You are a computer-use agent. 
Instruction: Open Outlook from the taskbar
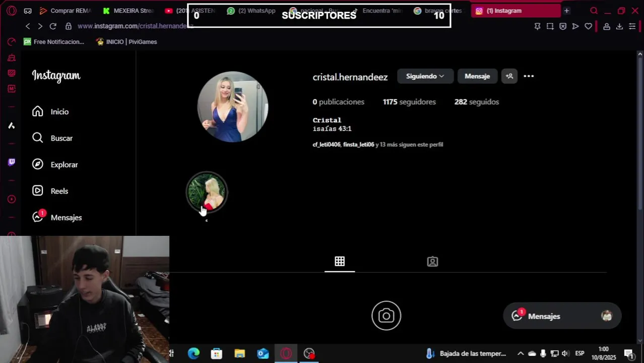[263, 353]
